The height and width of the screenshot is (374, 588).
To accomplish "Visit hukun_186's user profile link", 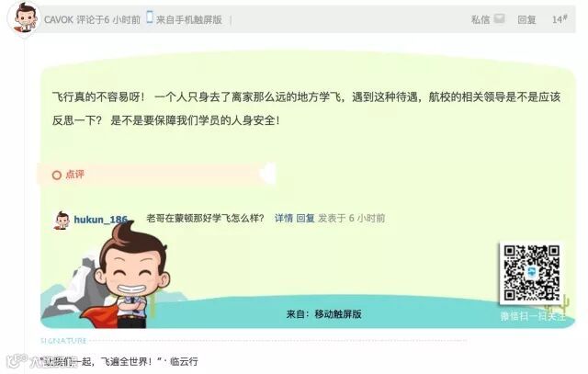I will pos(101,220).
